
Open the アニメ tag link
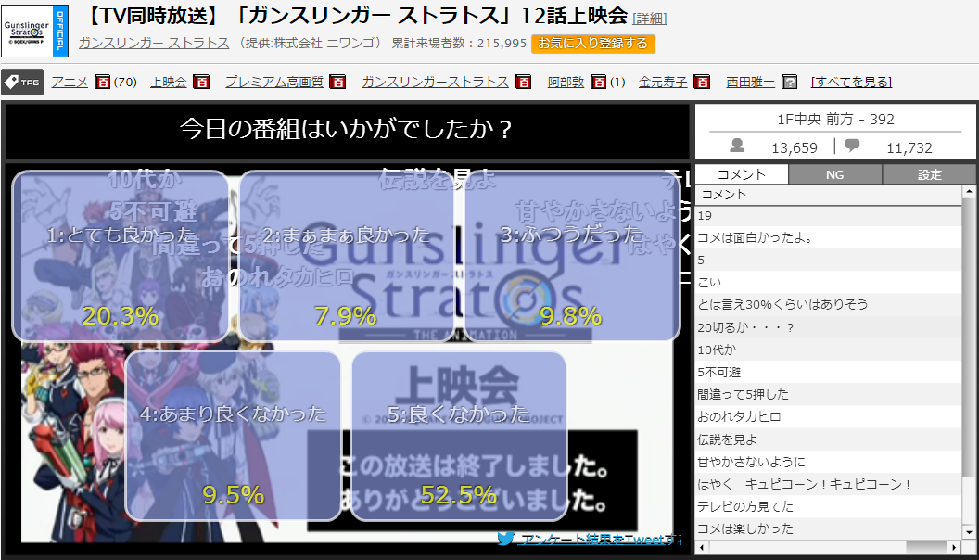click(70, 82)
